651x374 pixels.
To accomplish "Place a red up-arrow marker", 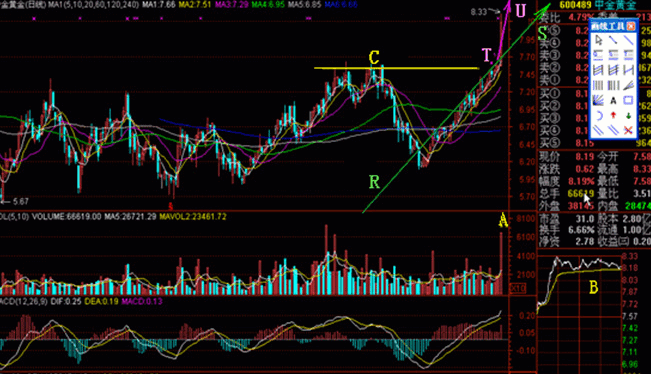I will [x=613, y=116].
